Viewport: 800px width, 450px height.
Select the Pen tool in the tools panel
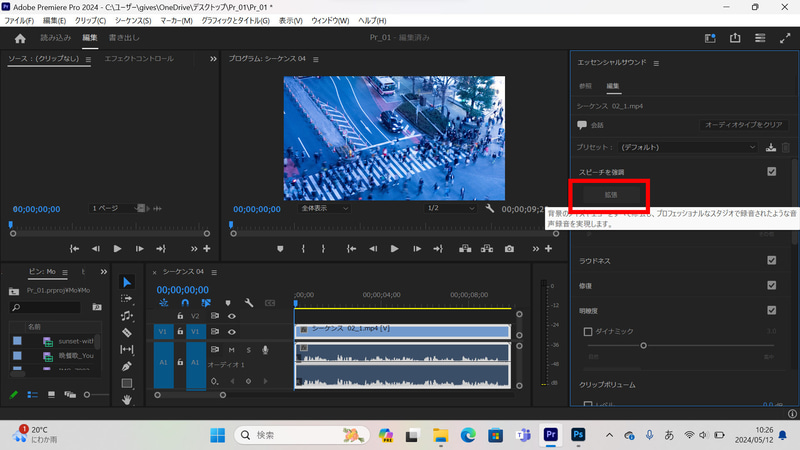pyautogui.click(x=127, y=366)
